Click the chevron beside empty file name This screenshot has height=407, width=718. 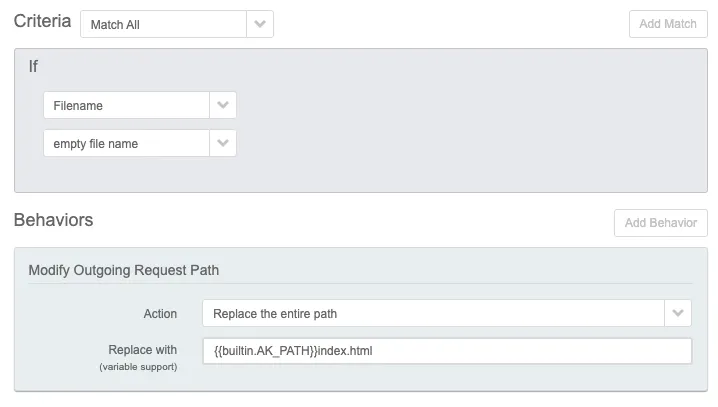click(x=223, y=143)
